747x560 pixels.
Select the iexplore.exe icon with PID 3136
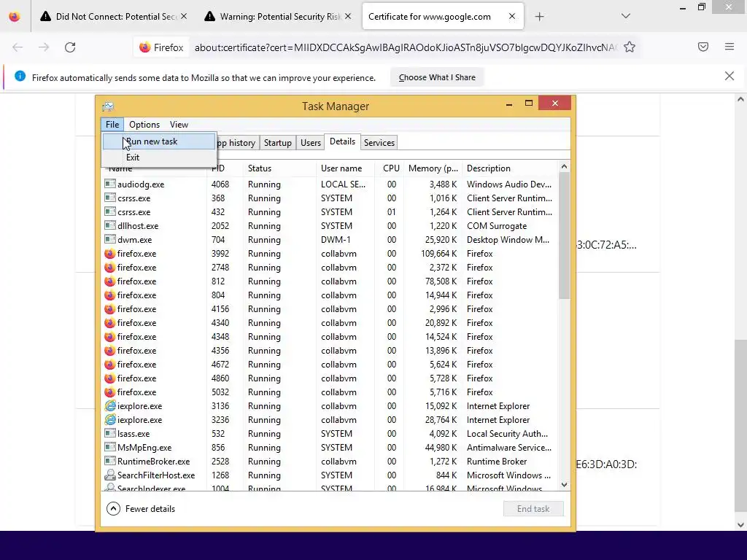tap(110, 405)
